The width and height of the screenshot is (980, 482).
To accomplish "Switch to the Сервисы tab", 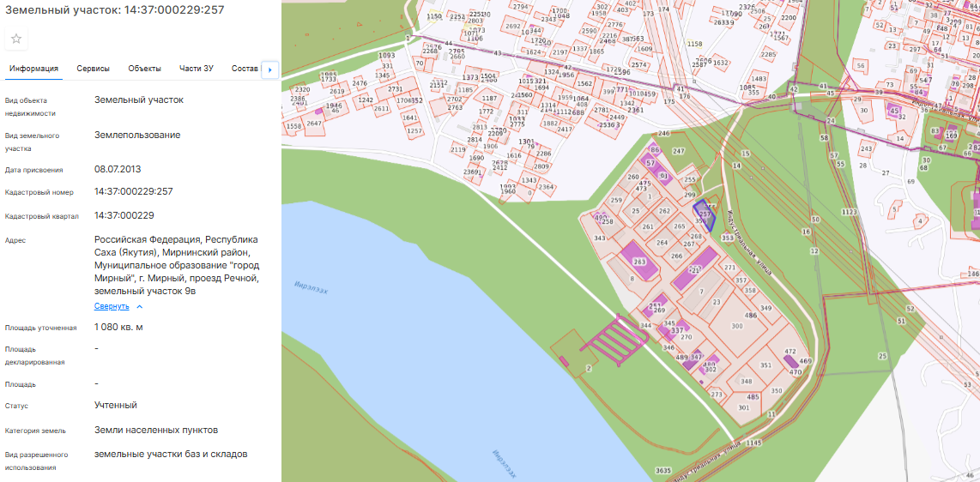I will [x=93, y=69].
